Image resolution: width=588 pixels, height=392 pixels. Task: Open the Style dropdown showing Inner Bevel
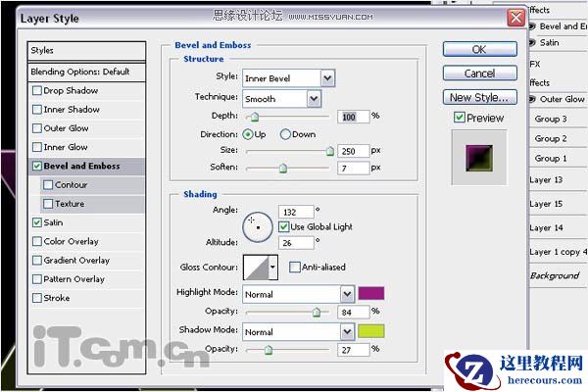click(327, 78)
